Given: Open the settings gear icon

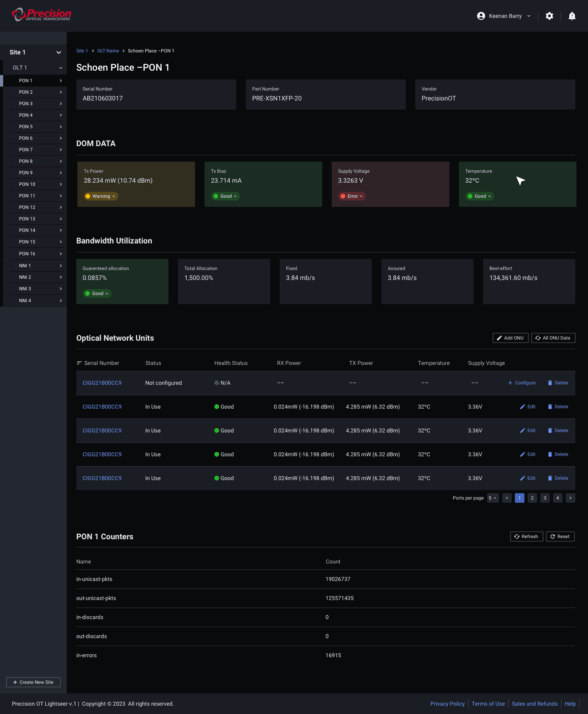Looking at the screenshot, I should 549,16.
